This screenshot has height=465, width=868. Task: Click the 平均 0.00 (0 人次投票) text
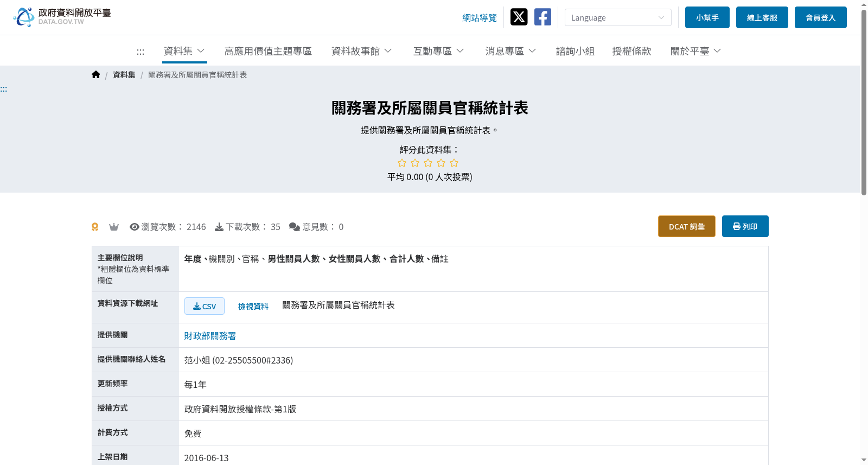(x=430, y=177)
